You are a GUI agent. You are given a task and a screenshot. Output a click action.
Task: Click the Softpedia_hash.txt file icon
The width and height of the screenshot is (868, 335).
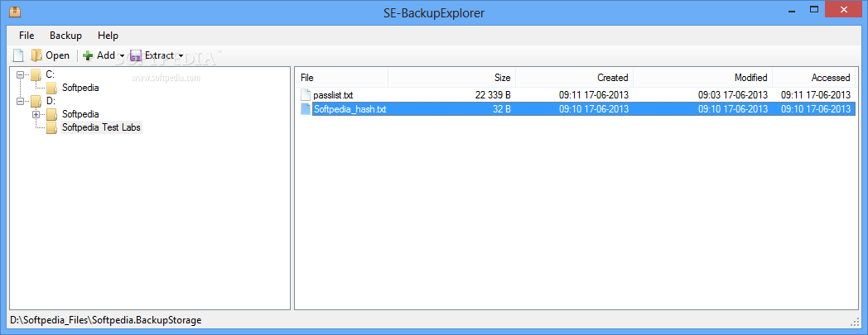pyautogui.click(x=306, y=109)
